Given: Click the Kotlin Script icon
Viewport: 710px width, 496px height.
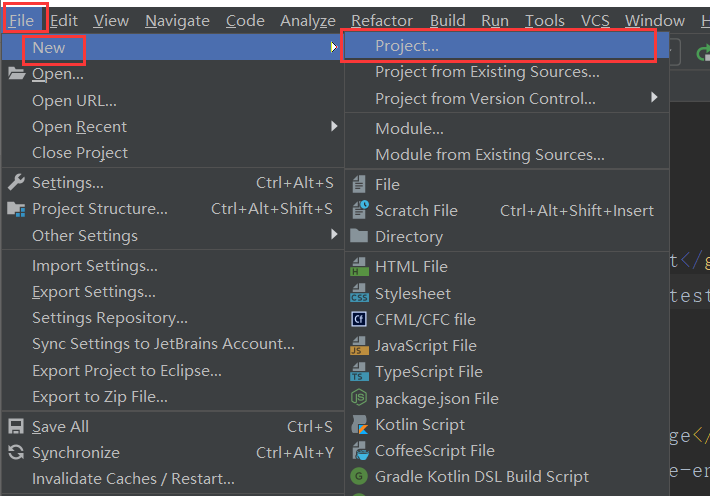Looking at the screenshot, I should (360, 424).
